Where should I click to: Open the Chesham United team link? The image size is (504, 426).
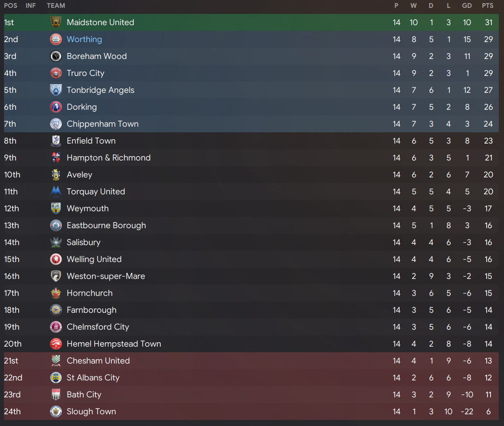[x=98, y=360]
